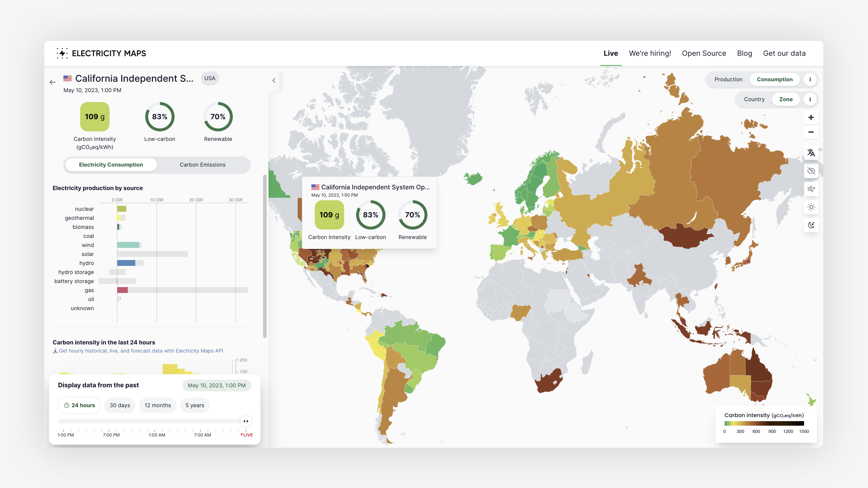Click the map tooltip's 109 g square

(329, 215)
